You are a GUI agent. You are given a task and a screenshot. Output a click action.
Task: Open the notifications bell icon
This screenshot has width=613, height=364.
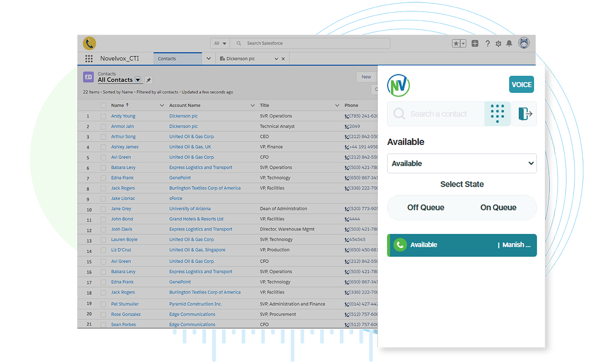[509, 43]
